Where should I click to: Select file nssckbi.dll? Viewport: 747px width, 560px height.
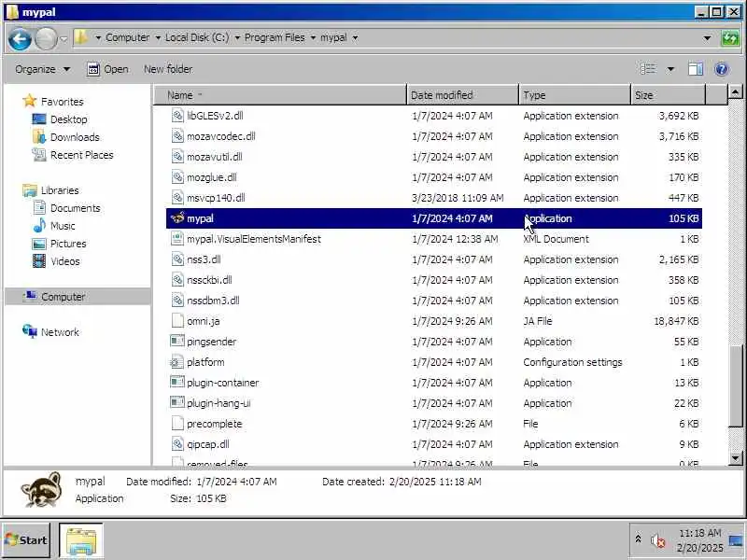pyautogui.click(x=209, y=279)
